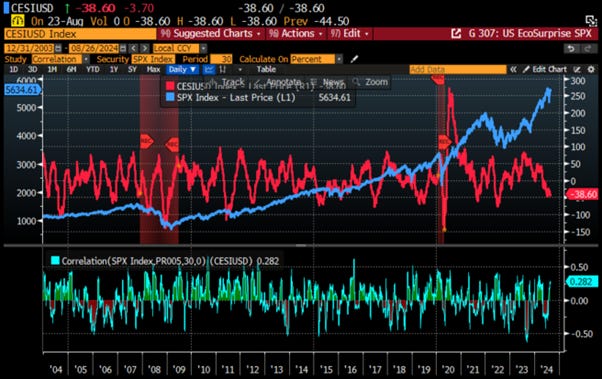Select the Max range tab
Screen dimensions: 602x379
153,70
